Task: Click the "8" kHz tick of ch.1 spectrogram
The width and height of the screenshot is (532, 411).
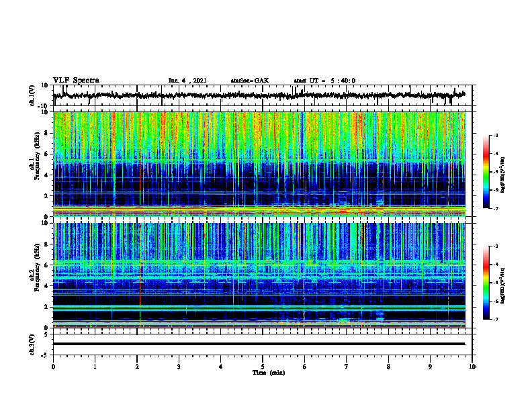Action: point(47,133)
